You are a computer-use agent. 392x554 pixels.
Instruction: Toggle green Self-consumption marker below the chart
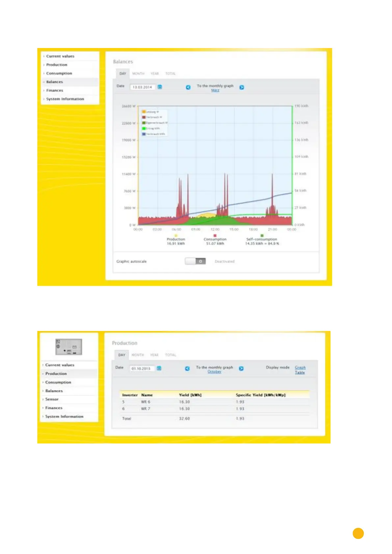tap(262, 236)
